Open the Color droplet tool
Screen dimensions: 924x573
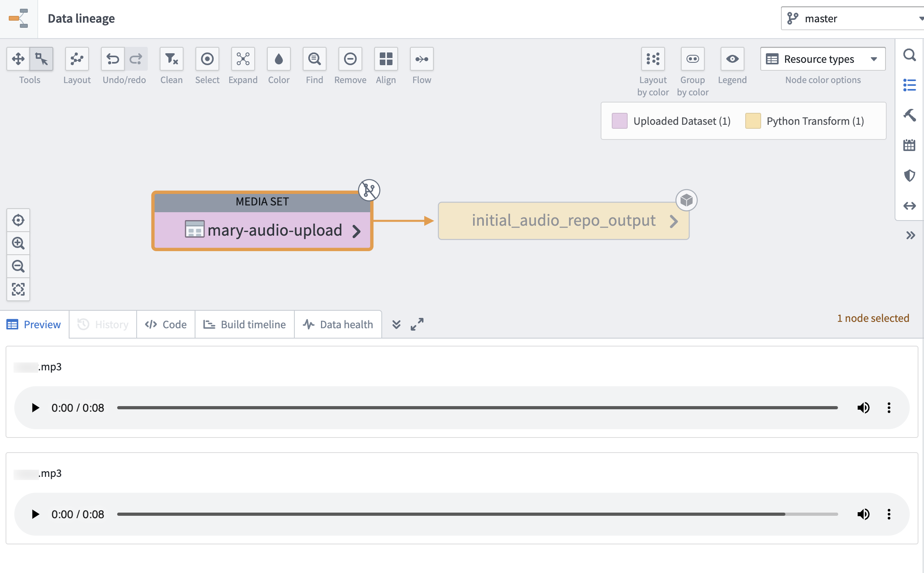tap(279, 59)
